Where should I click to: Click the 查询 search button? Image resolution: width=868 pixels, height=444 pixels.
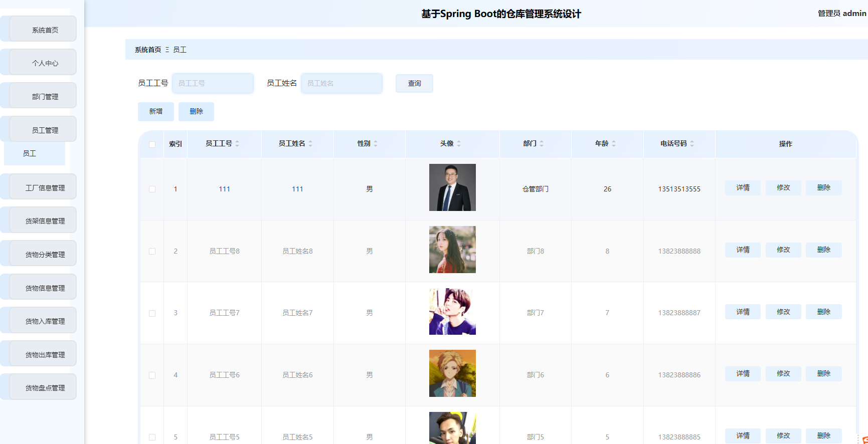pos(414,83)
